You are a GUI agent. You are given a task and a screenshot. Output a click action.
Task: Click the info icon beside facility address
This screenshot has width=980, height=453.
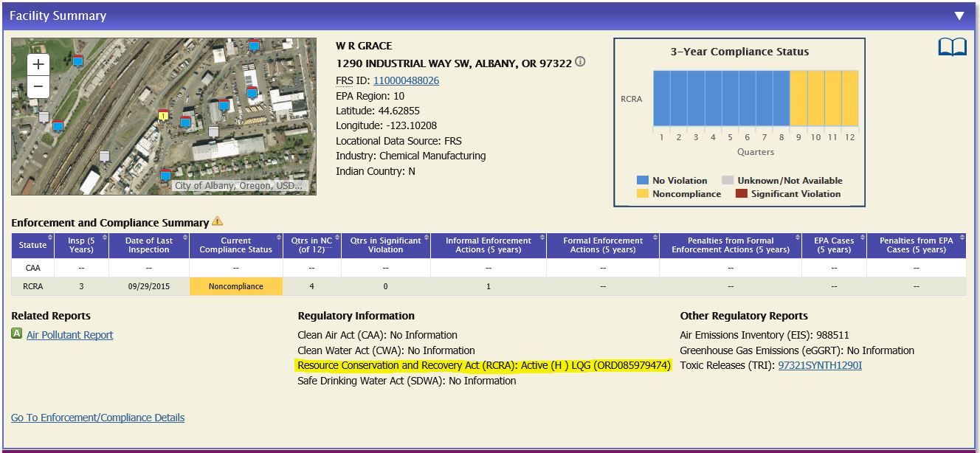(580, 62)
